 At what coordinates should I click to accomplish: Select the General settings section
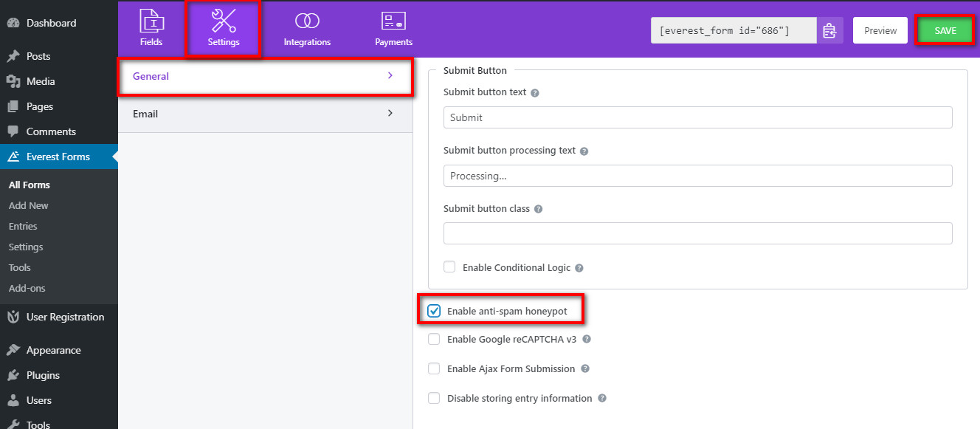point(265,76)
